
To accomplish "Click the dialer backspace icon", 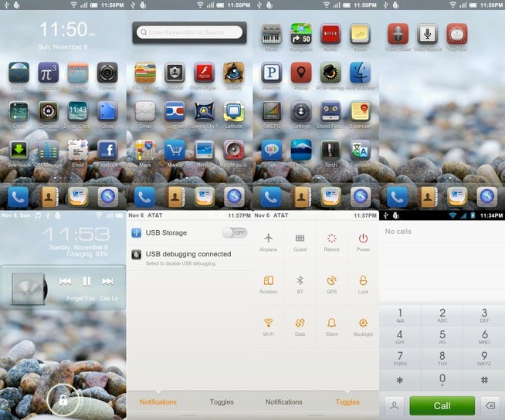I will click(x=490, y=406).
